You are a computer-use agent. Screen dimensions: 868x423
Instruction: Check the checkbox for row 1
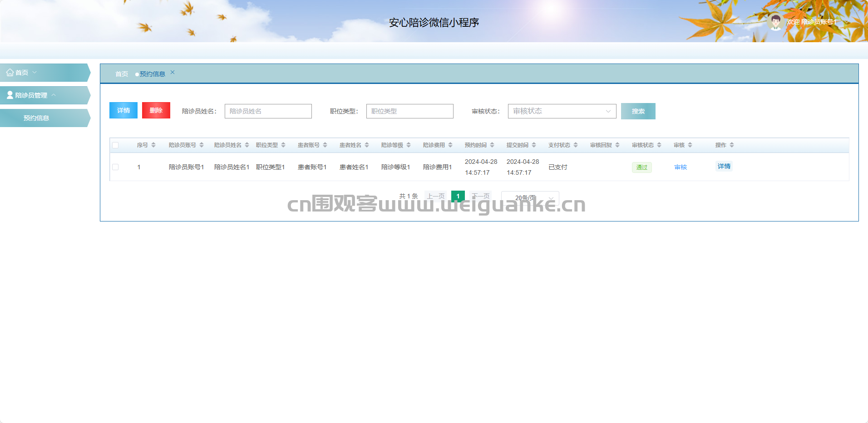tap(115, 167)
